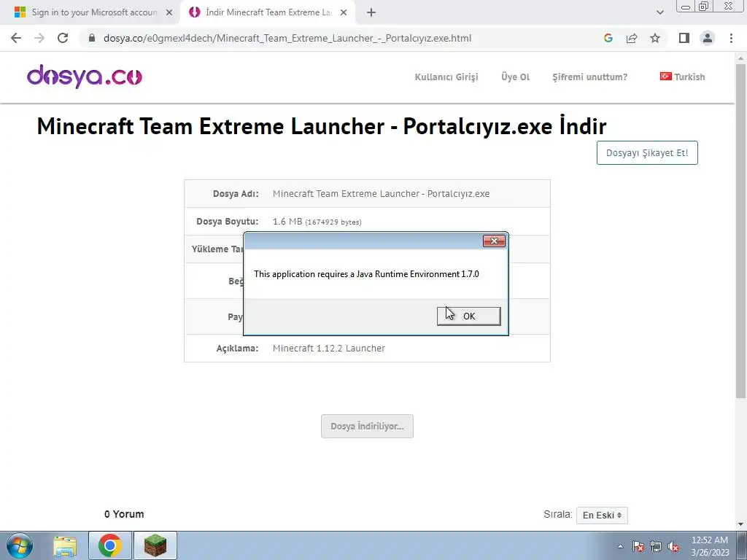Click the 0 Yorum heading
Screen dimensions: 747x560
coord(124,514)
